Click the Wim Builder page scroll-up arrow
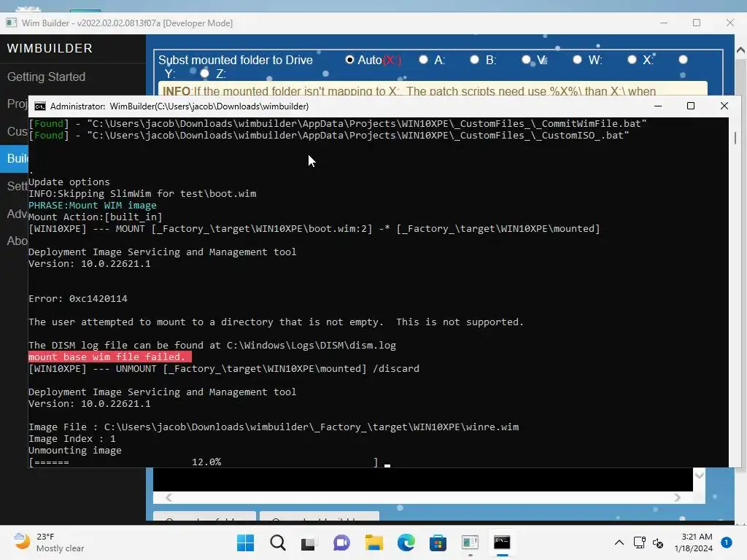747x560 pixels. pos(741,50)
